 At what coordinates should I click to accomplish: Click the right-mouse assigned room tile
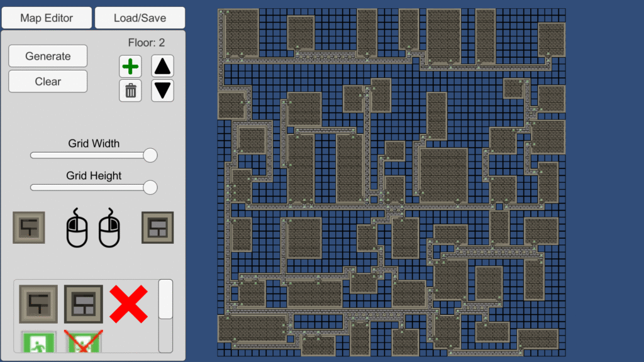pyautogui.click(x=158, y=228)
